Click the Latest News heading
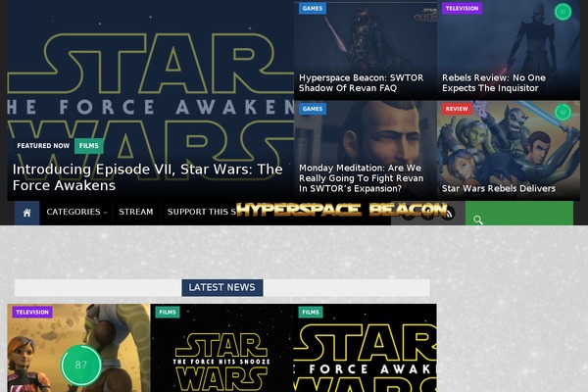This screenshot has height=392, width=588. pyautogui.click(x=222, y=287)
